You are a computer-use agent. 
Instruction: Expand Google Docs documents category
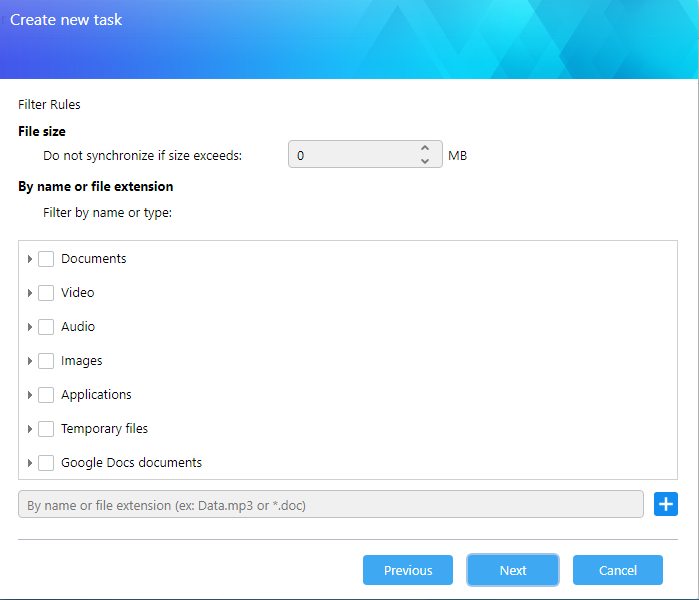pos(30,463)
